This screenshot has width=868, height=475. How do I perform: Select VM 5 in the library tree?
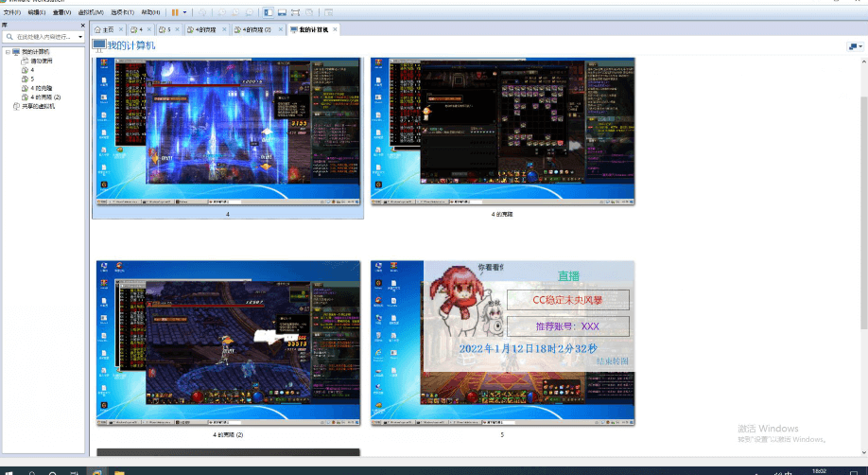coord(32,79)
